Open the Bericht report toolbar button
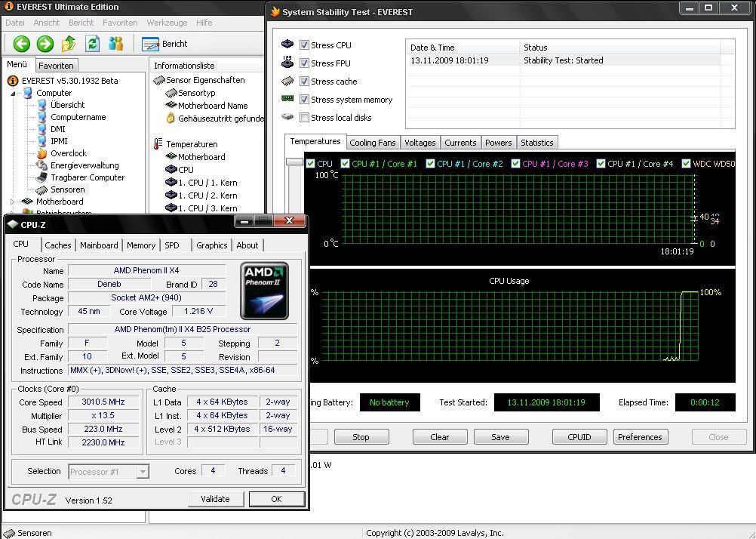 pyautogui.click(x=164, y=44)
